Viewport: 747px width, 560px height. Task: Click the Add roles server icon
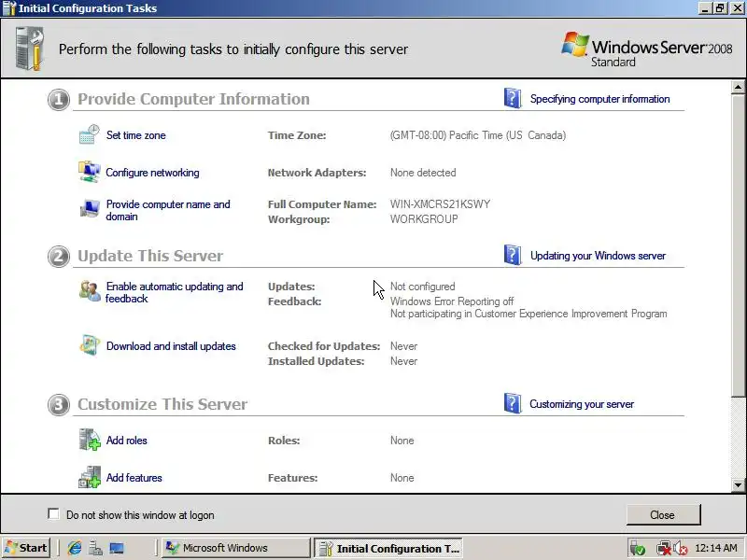(x=89, y=440)
